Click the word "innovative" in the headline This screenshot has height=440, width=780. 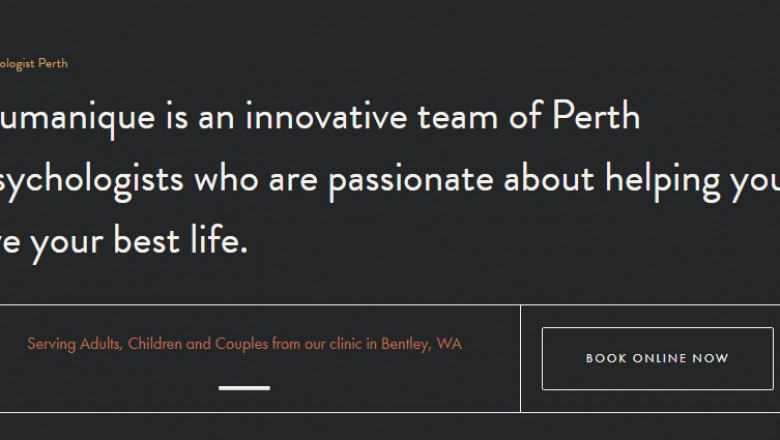[326, 118]
